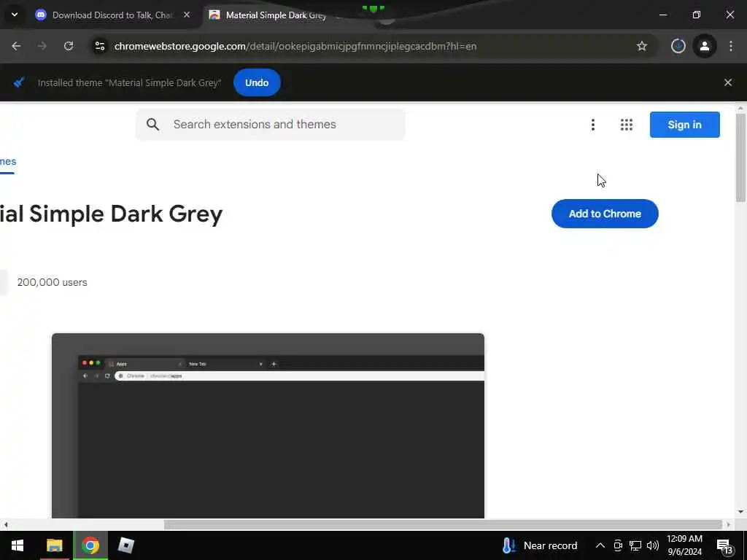Click the Material Simple Dark Grey heading

point(112,214)
